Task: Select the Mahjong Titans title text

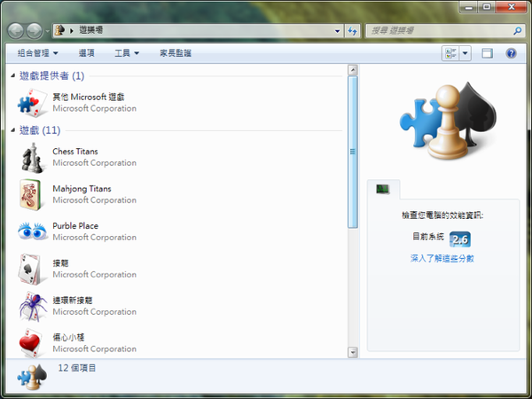Action: 82,189
